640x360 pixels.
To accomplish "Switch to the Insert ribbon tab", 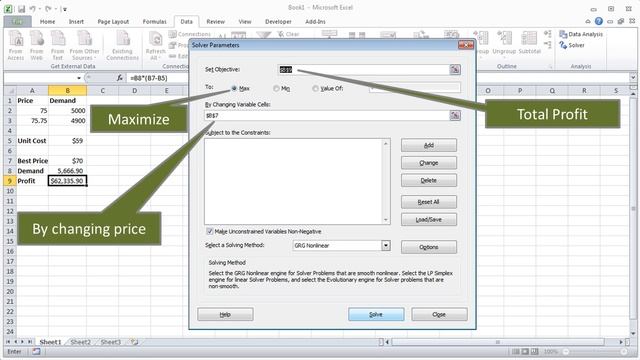I will [x=76, y=22].
